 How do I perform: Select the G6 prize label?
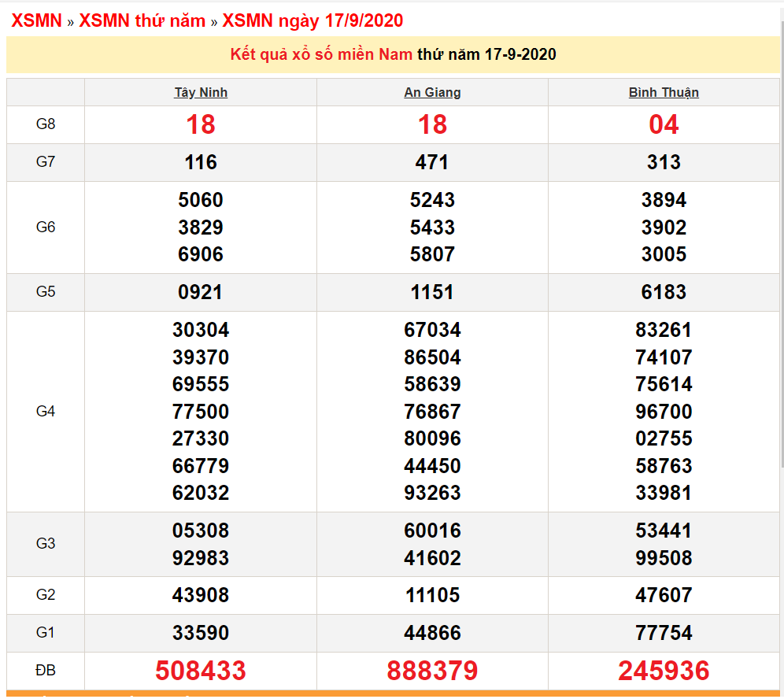tap(45, 227)
